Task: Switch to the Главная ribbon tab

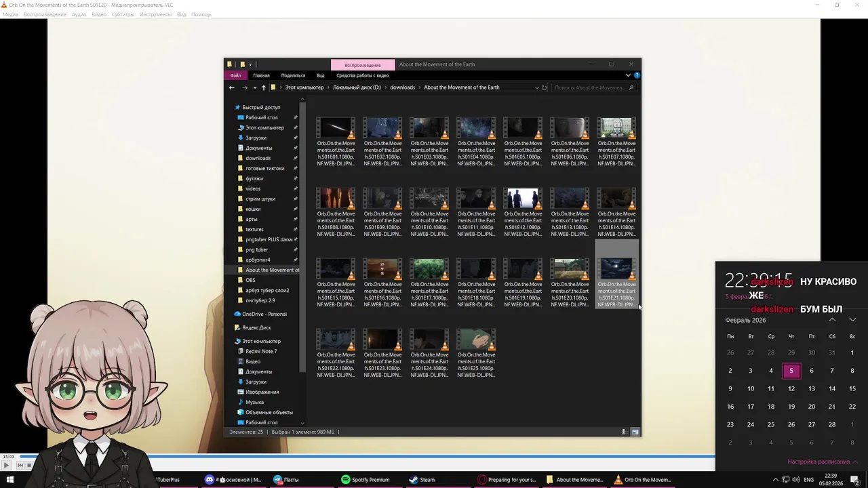Action: pyautogui.click(x=261, y=75)
